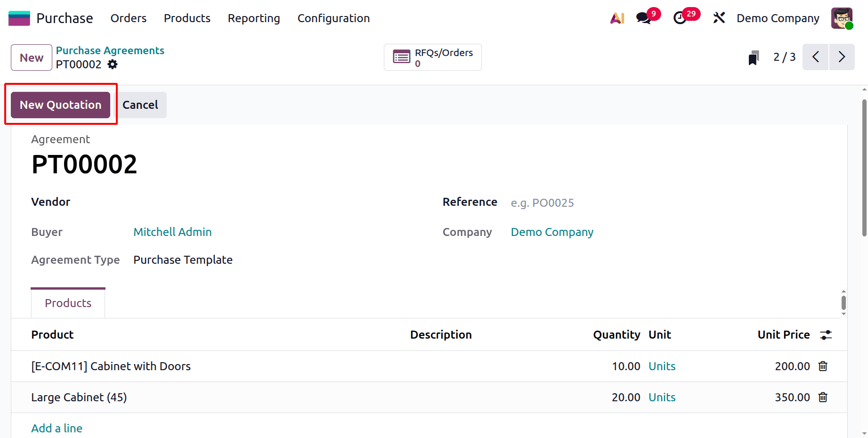Toggle bookmark on the PT00002 record
868x438 pixels.
coord(754,57)
